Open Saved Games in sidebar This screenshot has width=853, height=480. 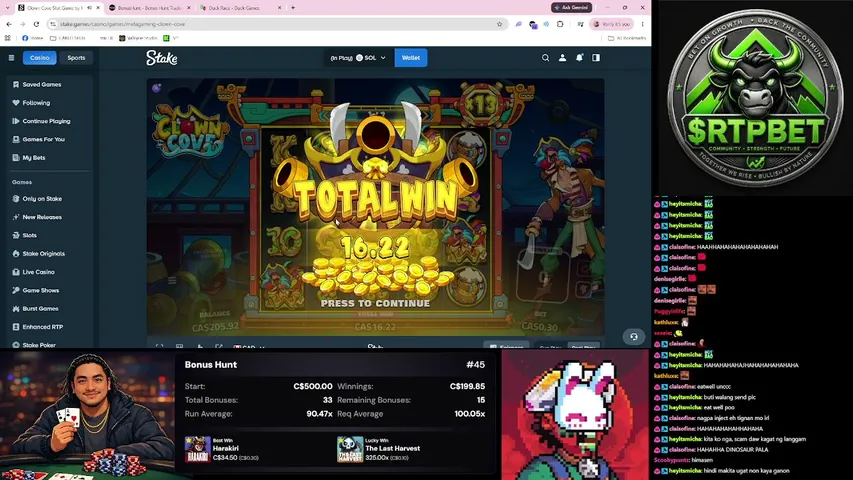click(42, 84)
